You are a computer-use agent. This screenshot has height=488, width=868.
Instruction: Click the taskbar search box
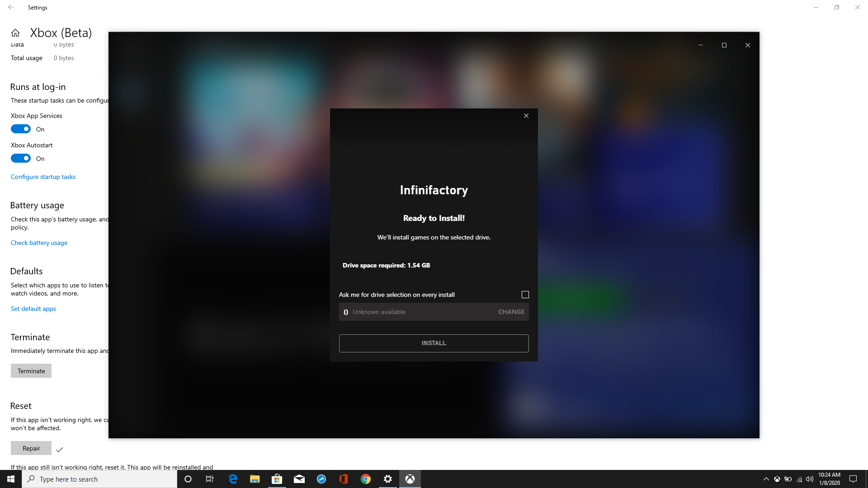[x=99, y=479]
